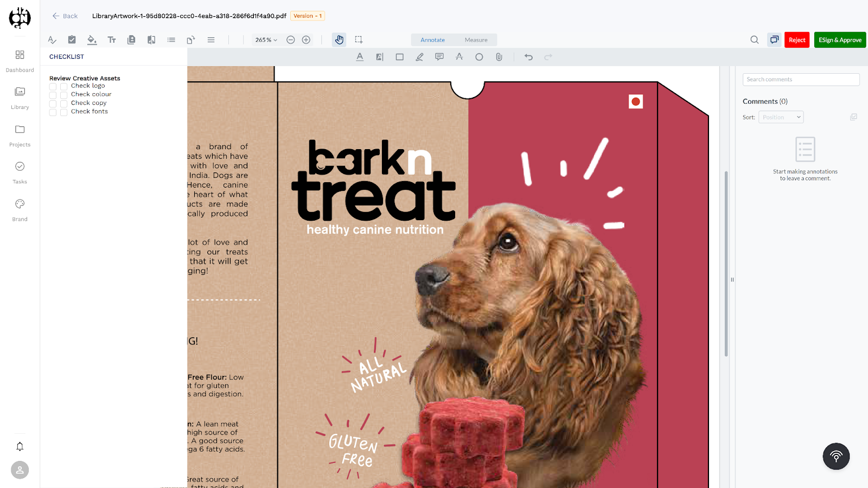Select the ellipse annotation tool
The image size is (868, 488).
click(x=479, y=57)
